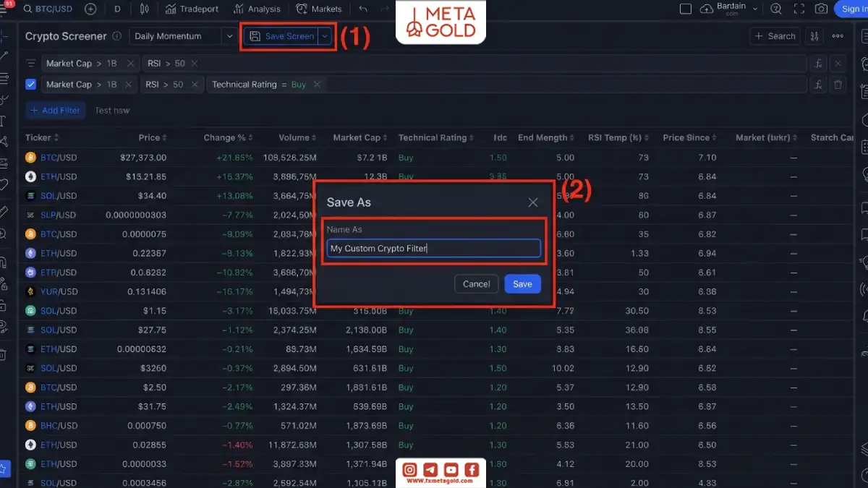Open the quick search magnifier icon
Viewport: 868px width, 488px height.
point(776,9)
